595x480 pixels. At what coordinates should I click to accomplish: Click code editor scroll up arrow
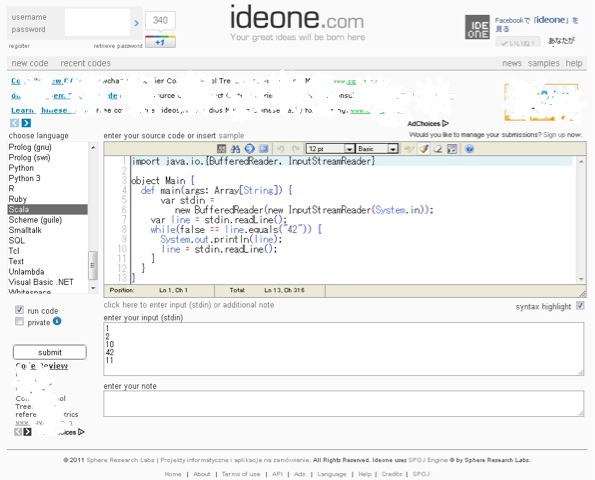(x=581, y=162)
